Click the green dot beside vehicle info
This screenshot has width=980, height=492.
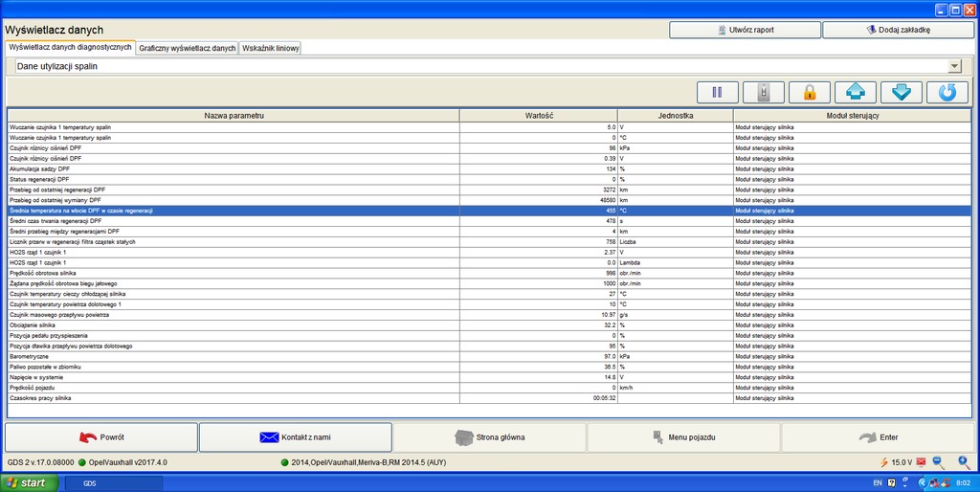click(285, 462)
